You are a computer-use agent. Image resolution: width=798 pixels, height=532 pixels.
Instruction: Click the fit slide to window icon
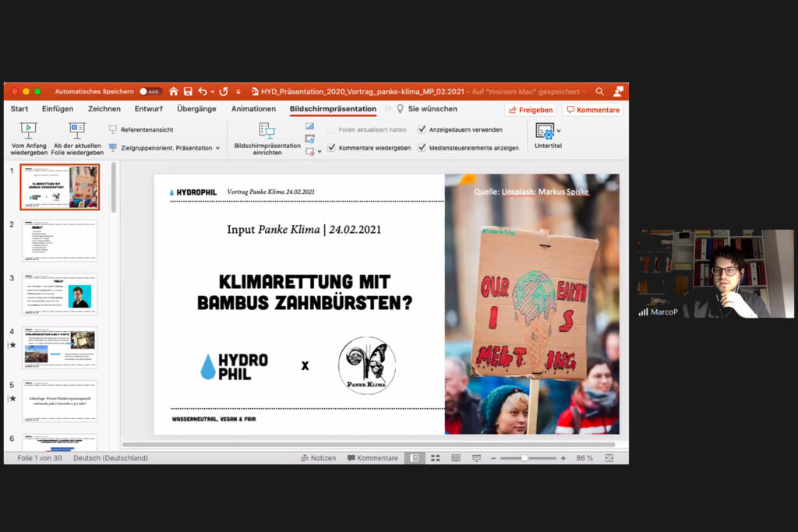click(x=609, y=458)
